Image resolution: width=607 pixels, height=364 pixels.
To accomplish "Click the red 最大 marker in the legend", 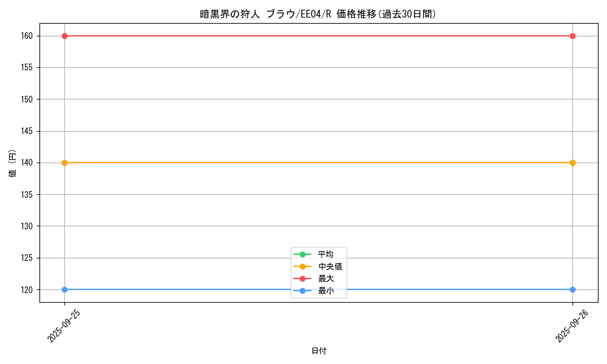I will (302, 278).
